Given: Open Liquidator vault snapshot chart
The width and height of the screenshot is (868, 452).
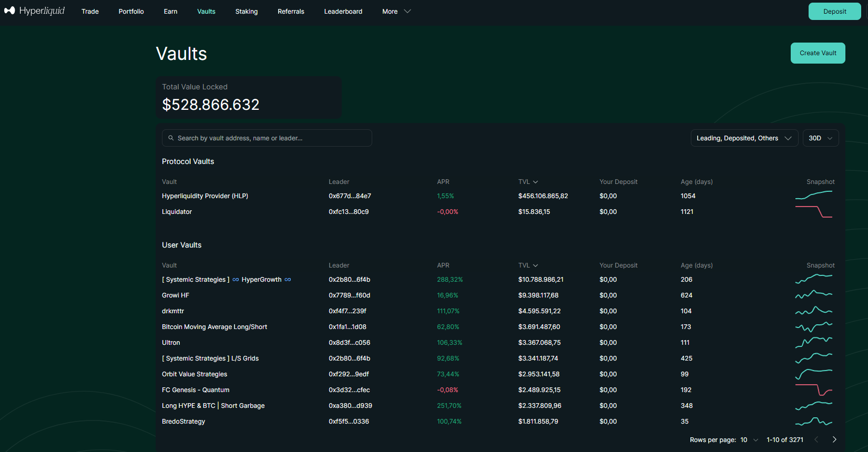Looking at the screenshot, I should tap(814, 212).
